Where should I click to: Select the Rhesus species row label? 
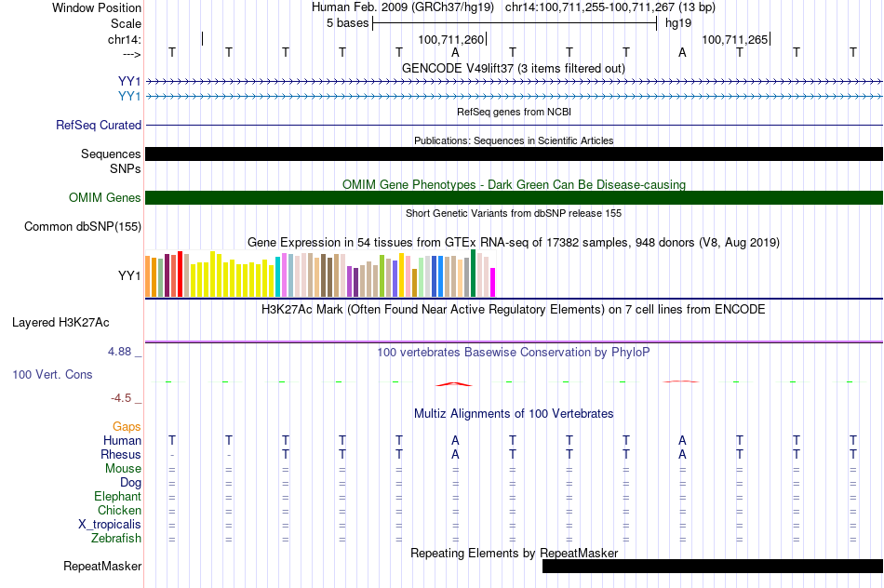pos(121,454)
